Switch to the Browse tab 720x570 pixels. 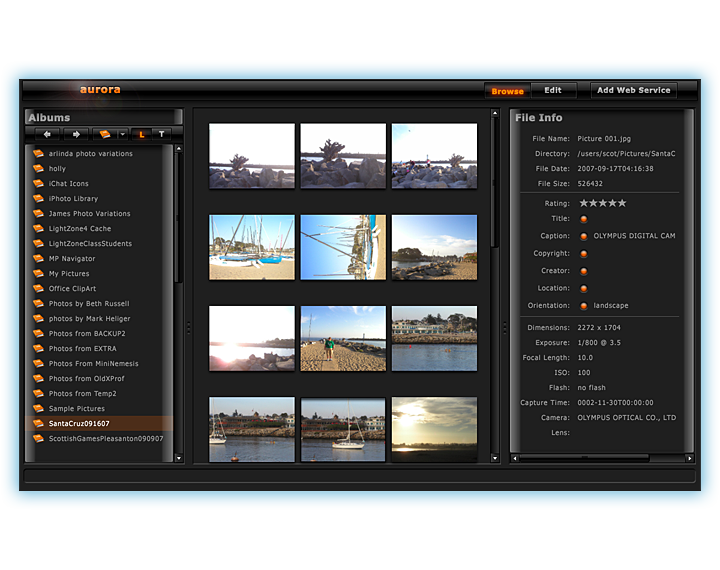pos(507,91)
